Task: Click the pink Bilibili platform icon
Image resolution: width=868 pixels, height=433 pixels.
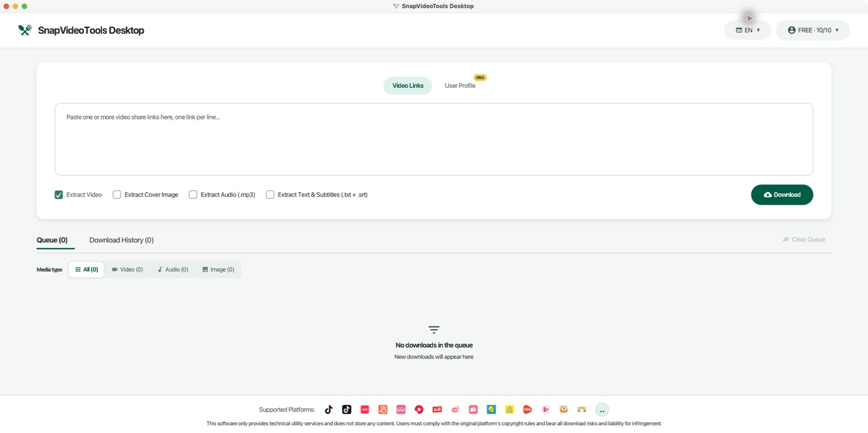Action: pyautogui.click(x=400, y=409)
